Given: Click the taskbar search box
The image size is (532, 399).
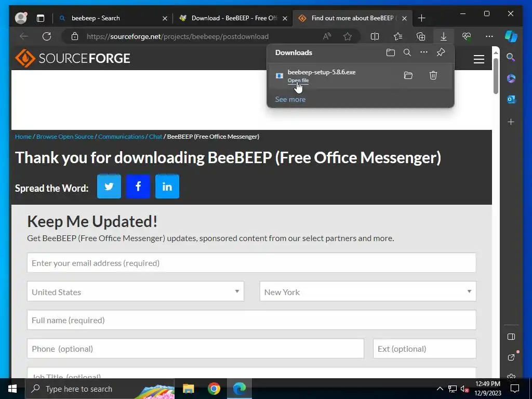Looking at the screenshot, I should tap(100, 389).
